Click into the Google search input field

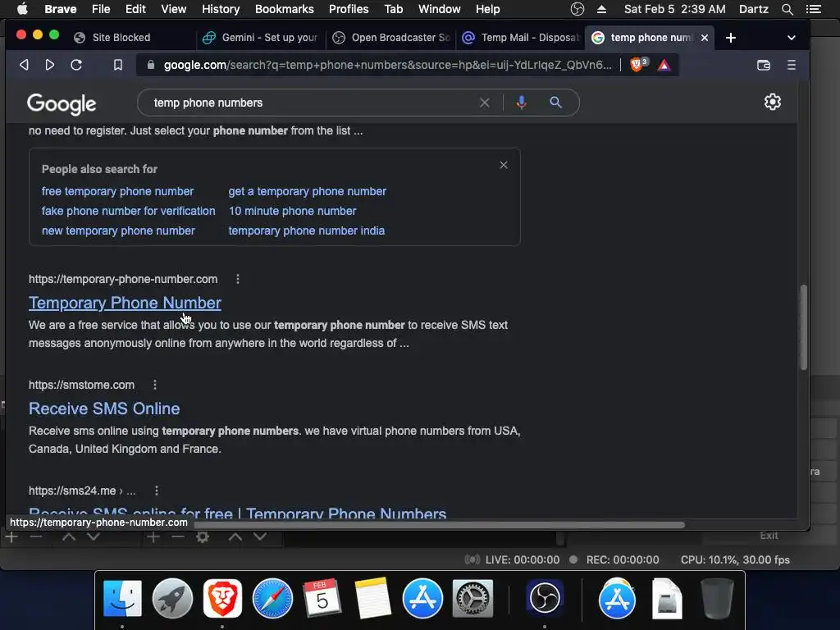click(311, 103)
